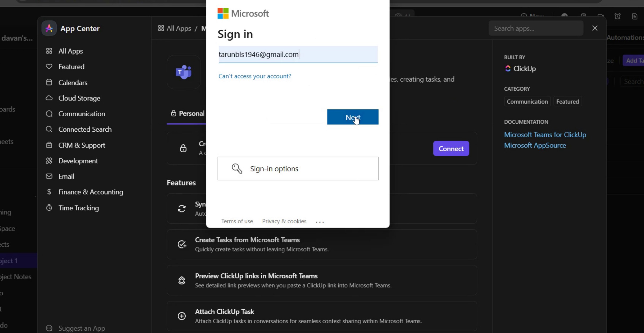
Task: Click the Sync feature refresh icon
Action: pyautogui.click(x=182, y=209)
